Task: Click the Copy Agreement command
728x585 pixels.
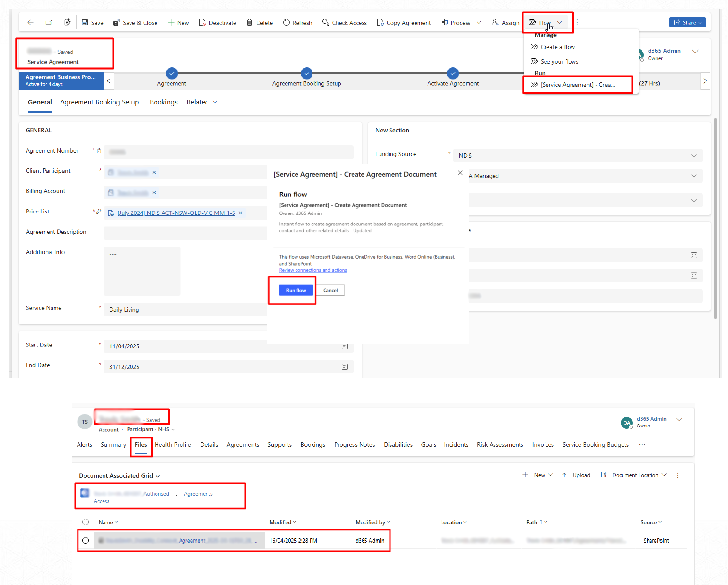Action: click(x=404, y=23)
